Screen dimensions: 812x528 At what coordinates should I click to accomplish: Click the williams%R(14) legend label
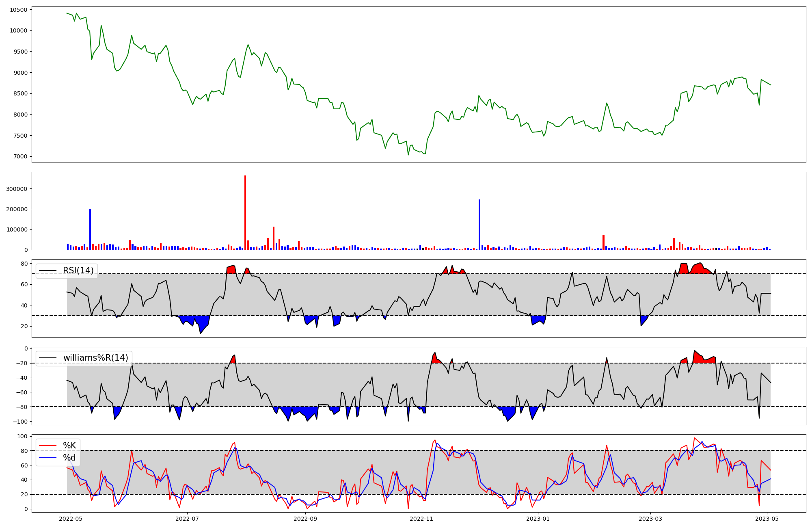[x=95, y=358]
